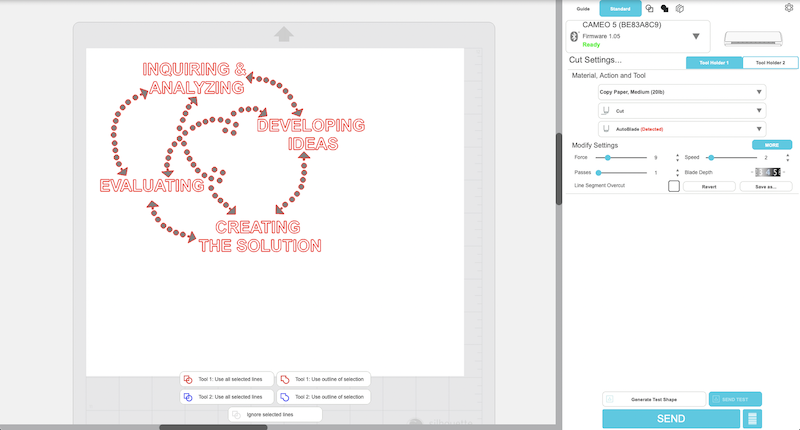Click the Layer cut mode icon
This screenshot has width=800, height=430.
(679, 8)
